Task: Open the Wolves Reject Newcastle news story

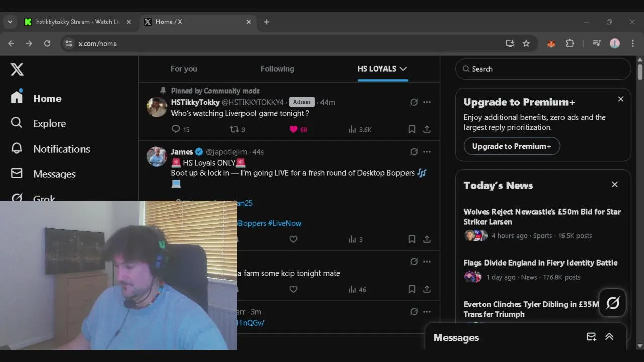Action: [x=542, y=217]
